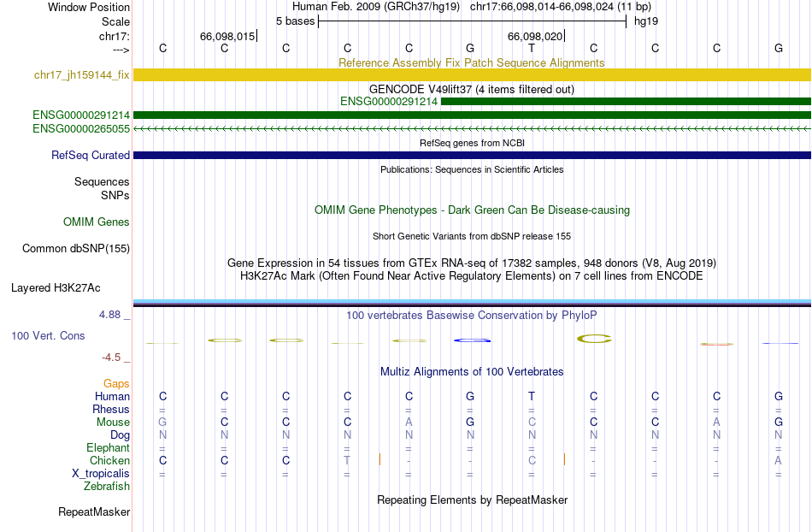Image resolution: width=812 pixels, height=532 pixels.
Task: Click the Window Position track label
Action: (x=89, y=7)
